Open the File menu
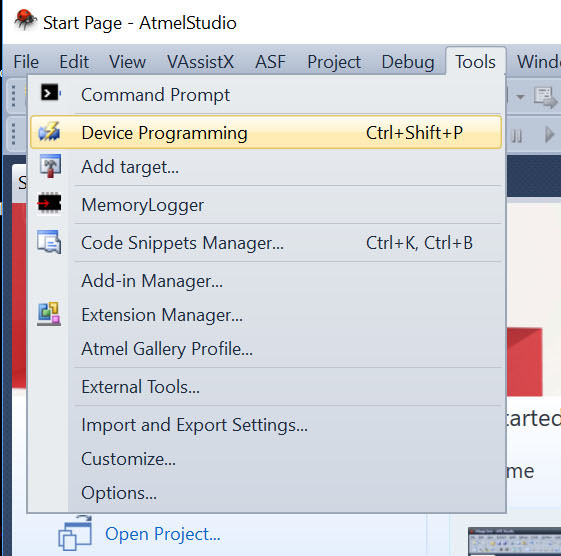Viewport: 561px width, 556px height. click(x=26, y=62)
